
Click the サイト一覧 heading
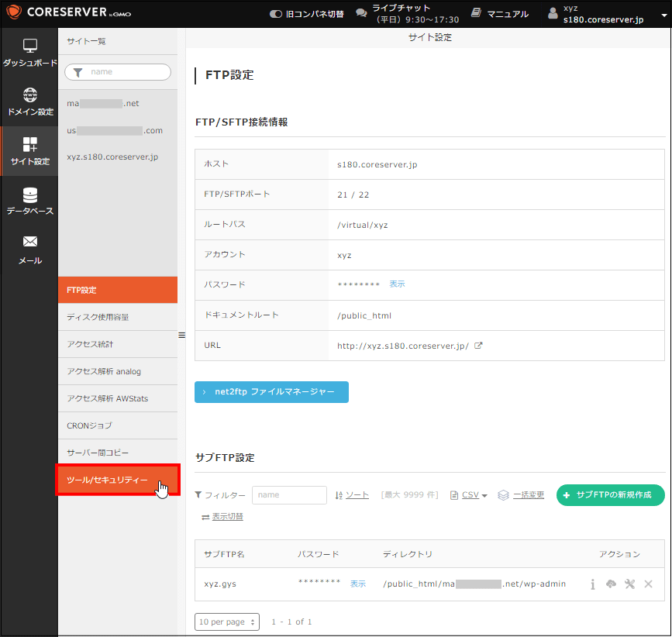[x=86, y=41]
